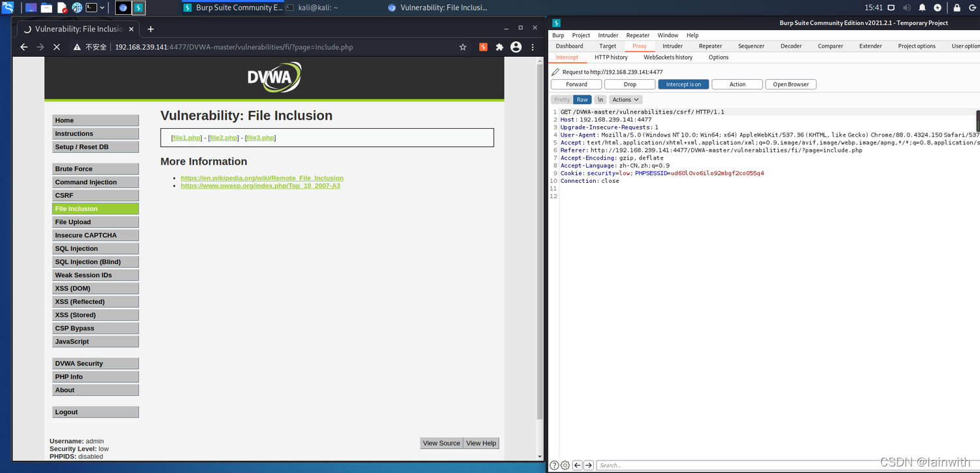This screenshot has height=473, width=980.
Task: Open the file2.php link
Action: [x=224, y=138]
